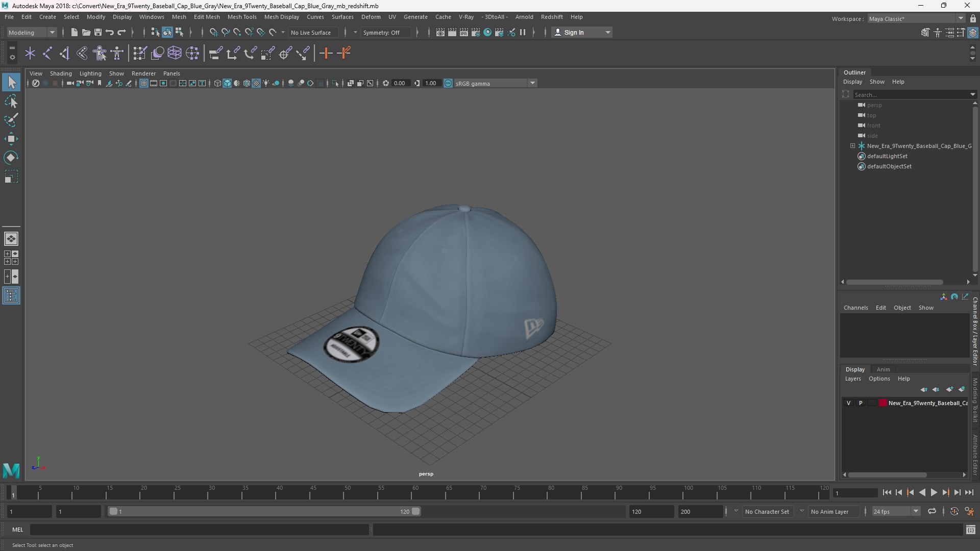The height and width of the screenshot is (551, 980).
Task: Activate the Lasso Select tool
Action: coord(11,101)
